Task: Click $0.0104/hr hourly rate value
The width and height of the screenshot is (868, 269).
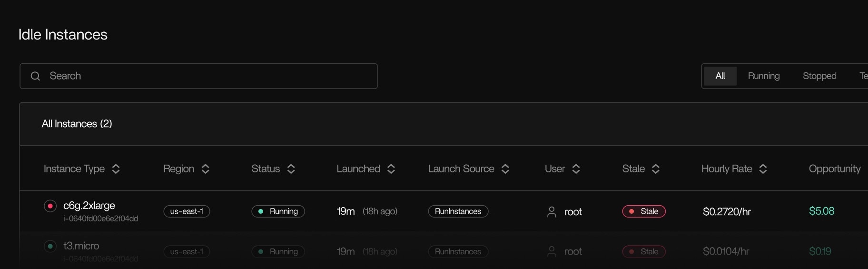Action: [x=726, y=251]
